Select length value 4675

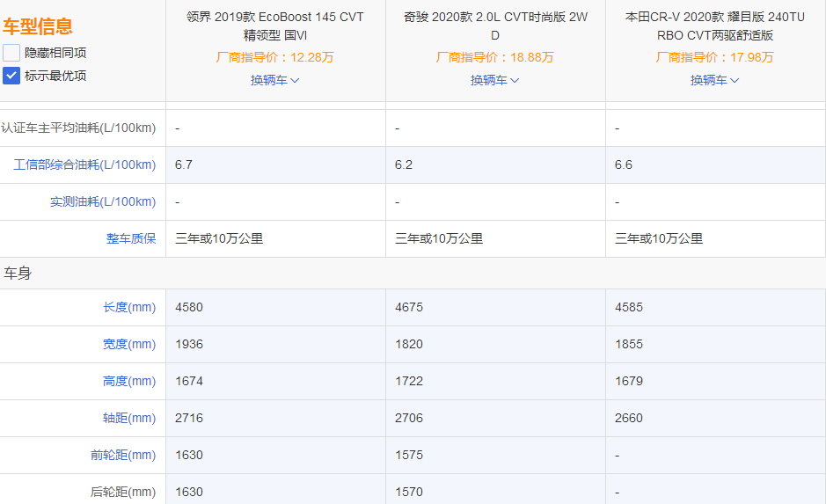[x=409, y=307]
